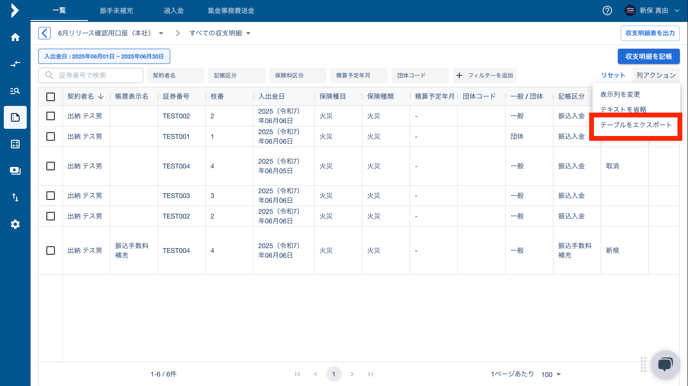The width and height of the screenshot is (688, 386).
Task: Click the help question mark icon
Action: coord(607,11)
